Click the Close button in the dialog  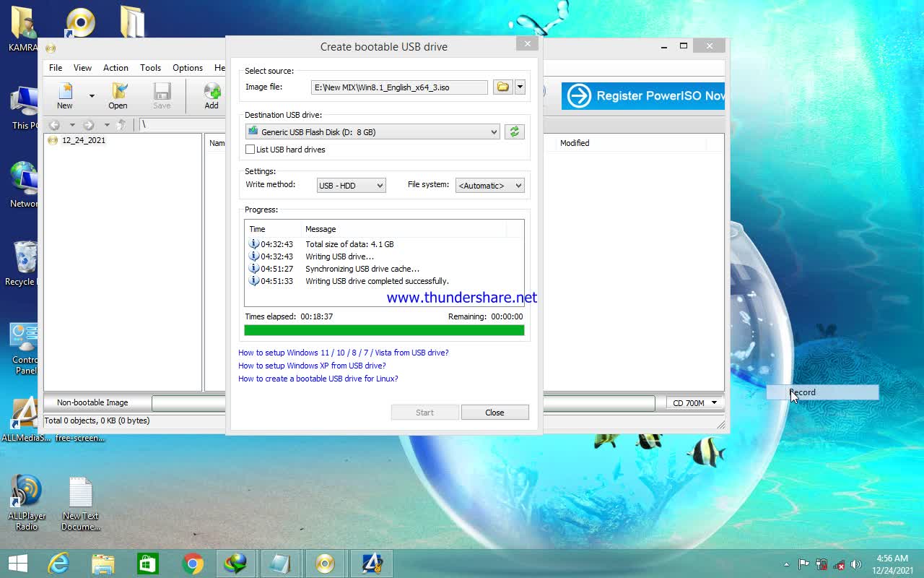pyautogui.click(x=494, y=413)
